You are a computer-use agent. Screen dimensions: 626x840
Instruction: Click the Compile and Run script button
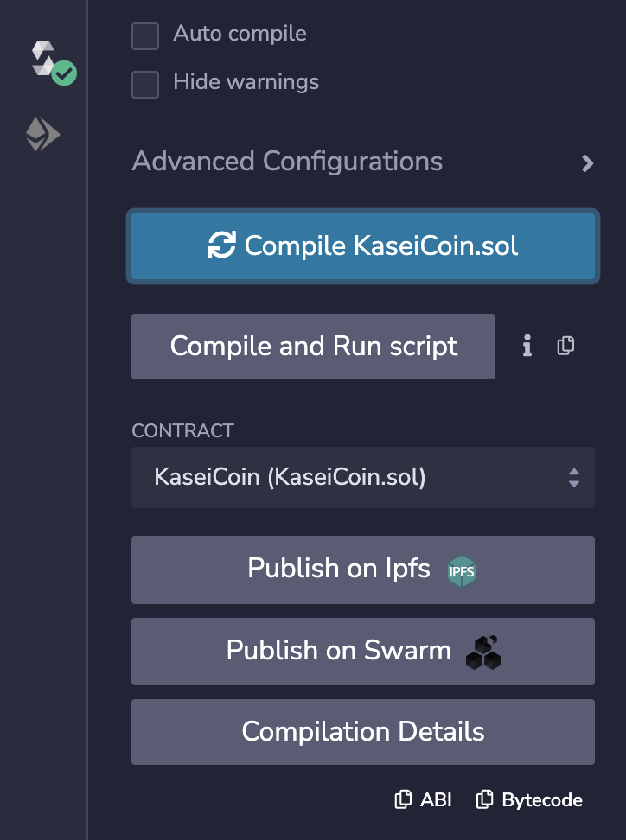point(313,346)
